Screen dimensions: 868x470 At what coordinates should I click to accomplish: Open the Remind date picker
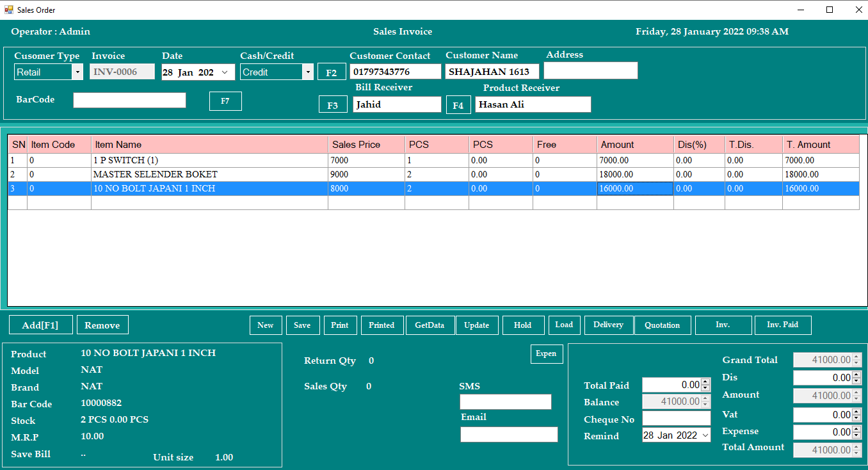[705, 435]
